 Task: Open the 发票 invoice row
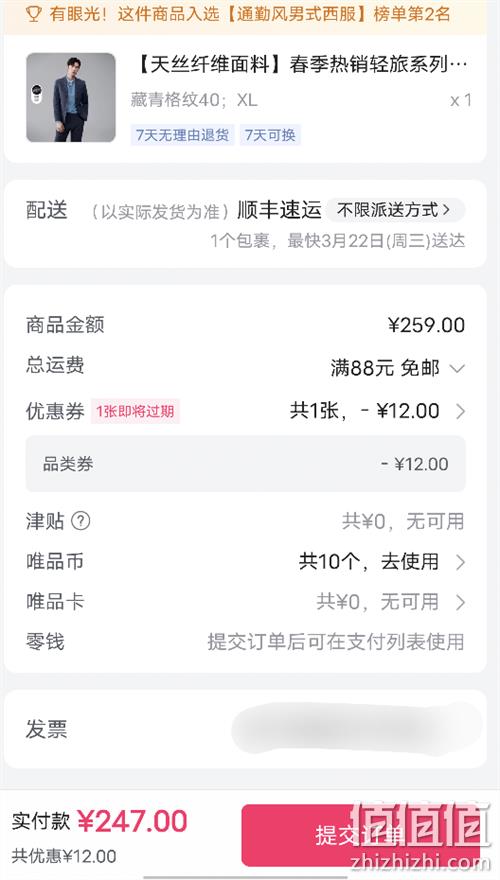point(245,729)
